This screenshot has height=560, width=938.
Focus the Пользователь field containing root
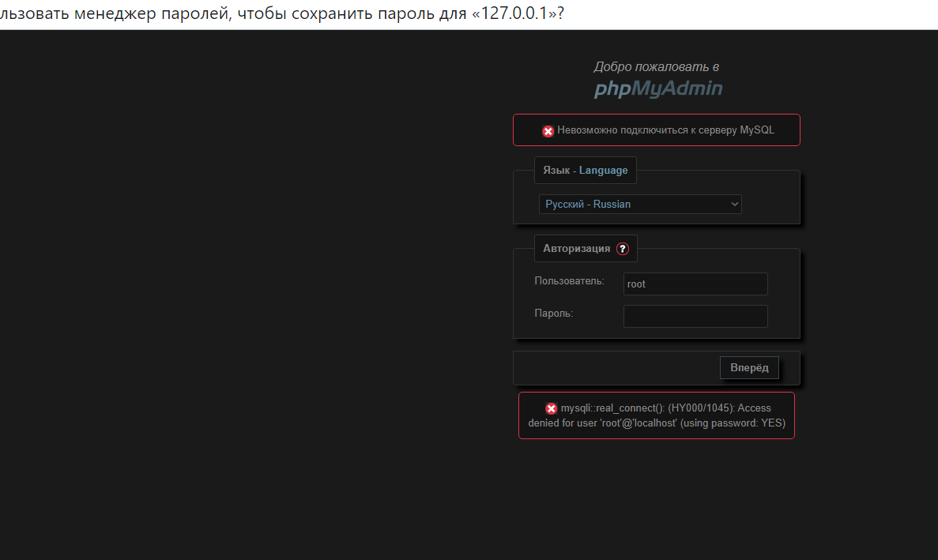[x=695, y=284]
